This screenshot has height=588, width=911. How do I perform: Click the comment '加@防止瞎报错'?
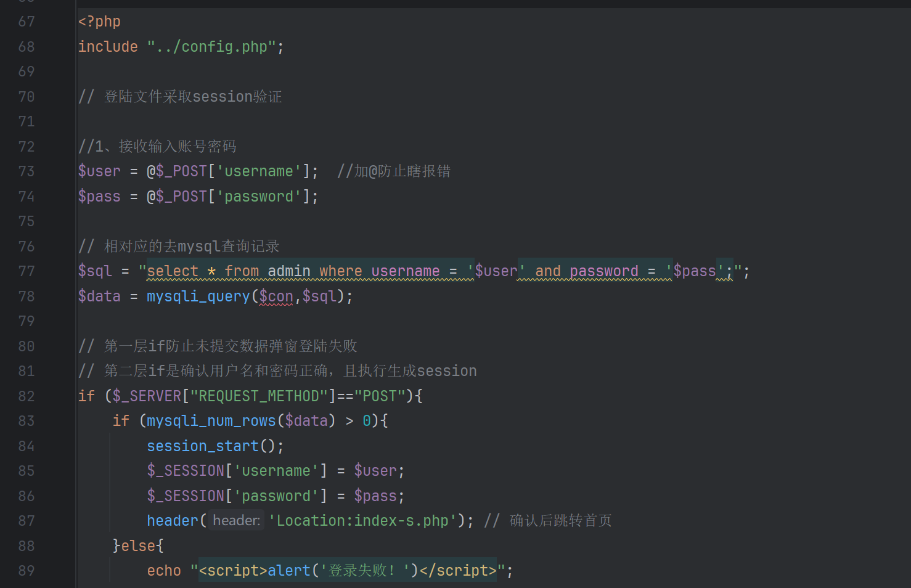[x=394, y=171]
